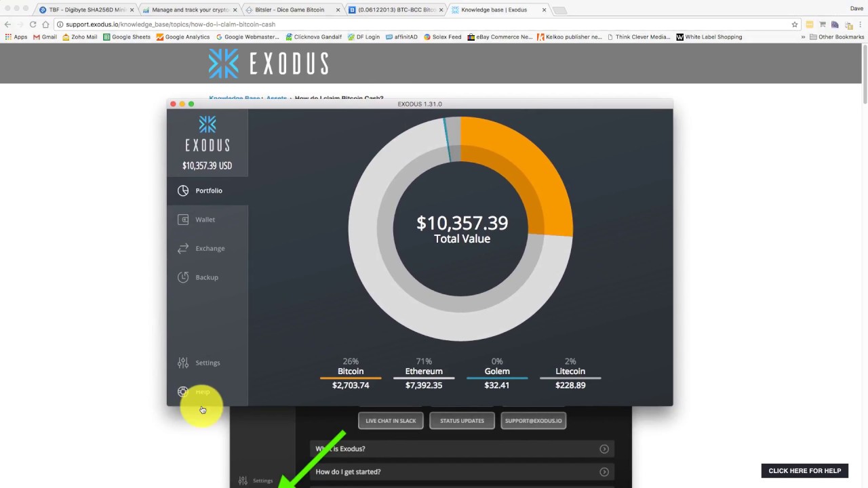Close the Knowledge base Exodus tab
The image size is (868, 488).
click(544, 10)
